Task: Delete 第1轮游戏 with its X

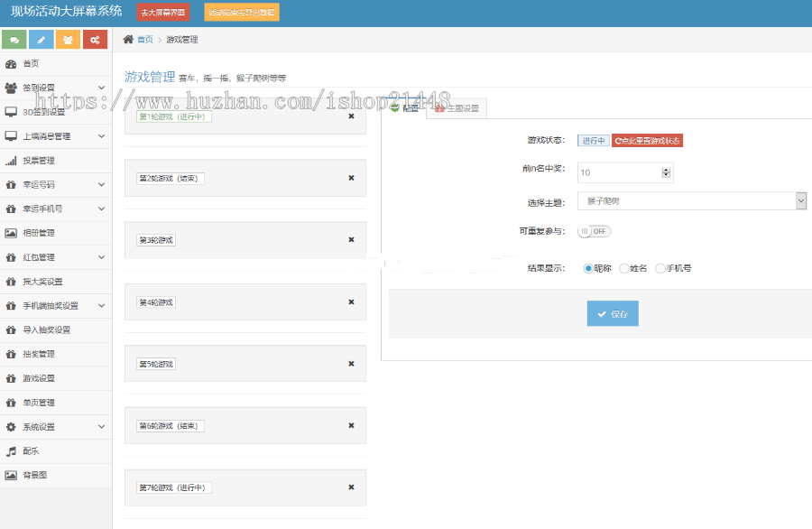Action: coord(351,116)
